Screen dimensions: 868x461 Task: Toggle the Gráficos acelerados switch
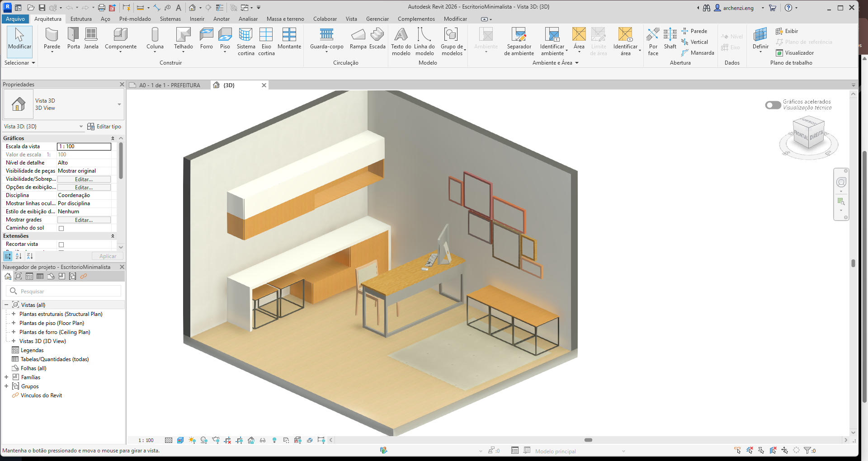tap(773, 105)
